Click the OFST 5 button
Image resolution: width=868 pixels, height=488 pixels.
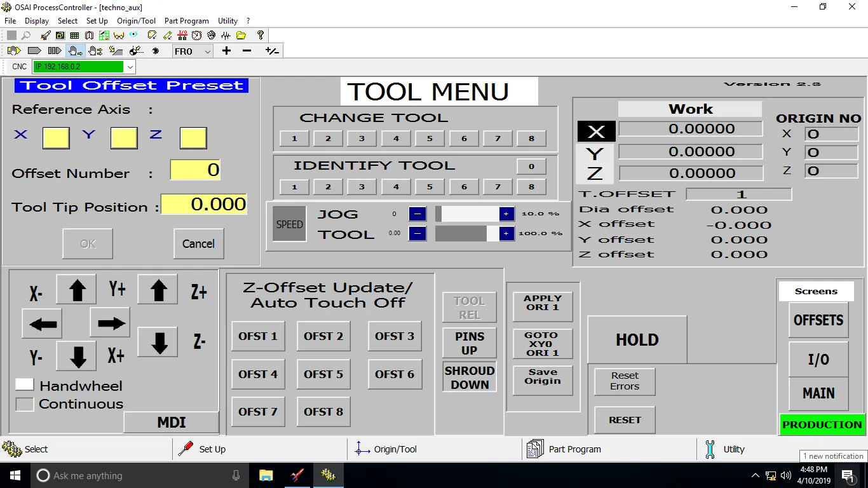point(323,374)
